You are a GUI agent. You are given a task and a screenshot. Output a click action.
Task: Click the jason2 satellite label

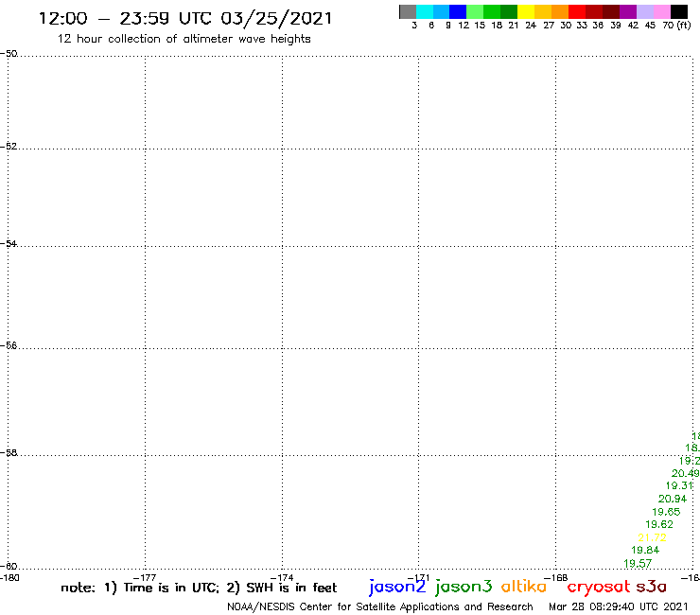click(x=397, y=588)
